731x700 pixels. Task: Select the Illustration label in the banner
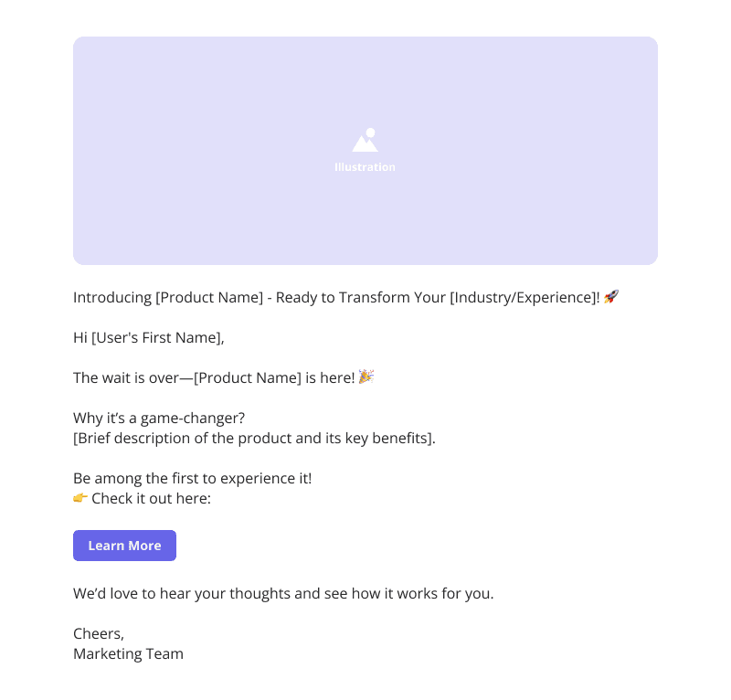point(365,167)
